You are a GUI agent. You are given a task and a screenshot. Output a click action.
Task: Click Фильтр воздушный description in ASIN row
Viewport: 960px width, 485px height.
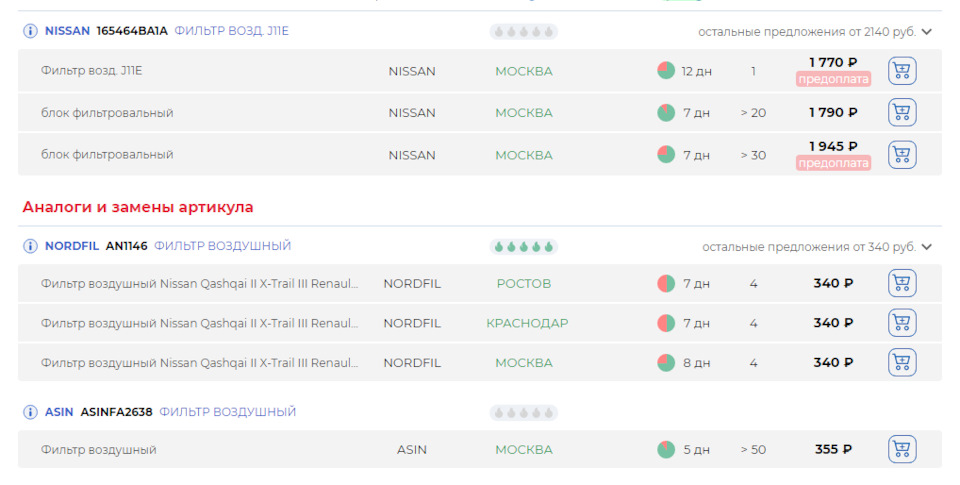99,449
